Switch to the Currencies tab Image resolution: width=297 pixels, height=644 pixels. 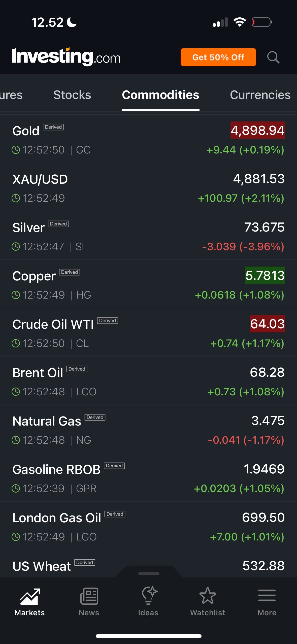[x=260, y=95]
